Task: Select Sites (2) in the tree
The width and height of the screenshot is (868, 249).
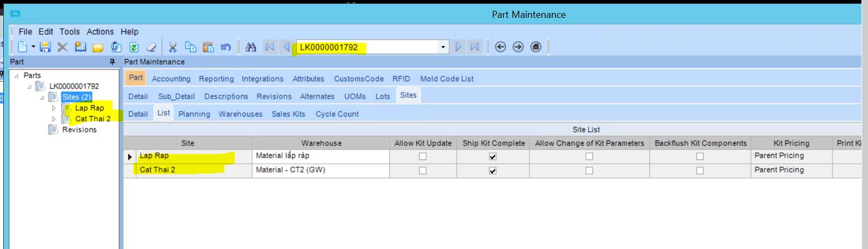Action: click(77, 97)
